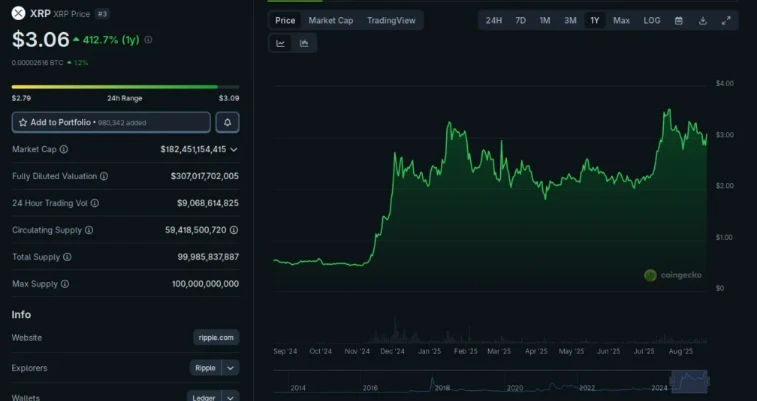This screenshot has width=757, height=401.
Task: Select the Market Cap chart tab
Action: pos(331,21)
